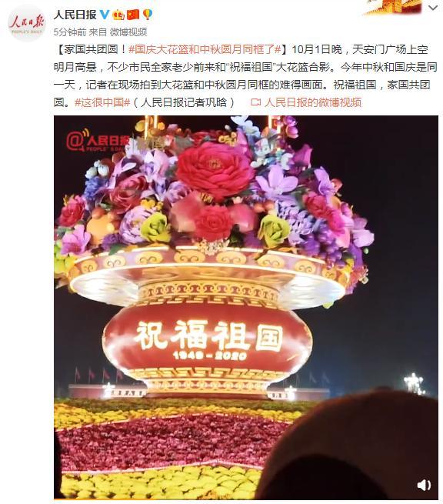The image size is (443, 504).
Task: Click the decorative card banner at top right
Action: coord(392,8)
